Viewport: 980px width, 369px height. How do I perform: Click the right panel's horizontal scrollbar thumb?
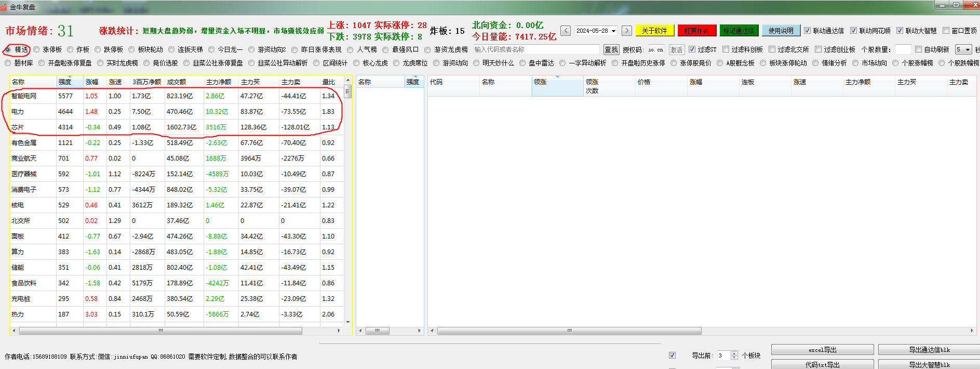coord(569,331)
